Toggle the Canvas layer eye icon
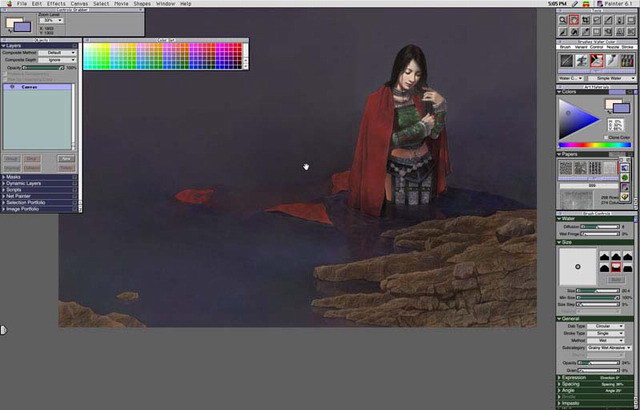This screenshot has height=410, width=640. coord(12,87)
